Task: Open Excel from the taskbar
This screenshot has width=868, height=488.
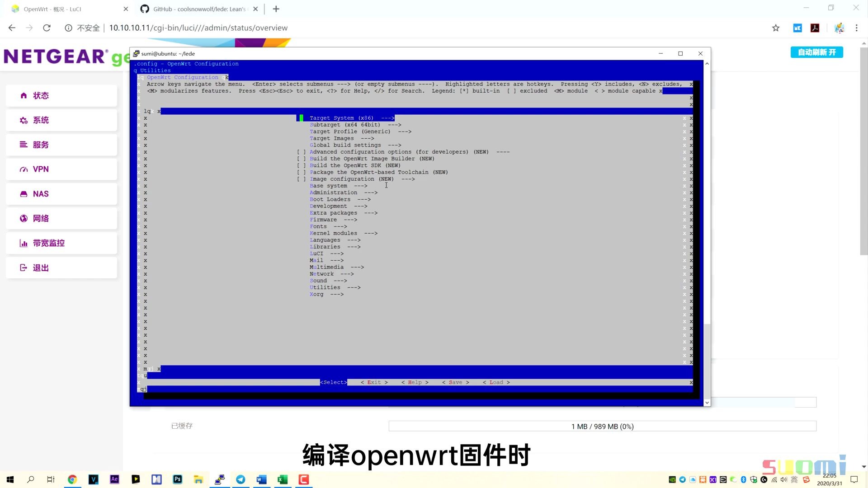Action: (283, 479)
